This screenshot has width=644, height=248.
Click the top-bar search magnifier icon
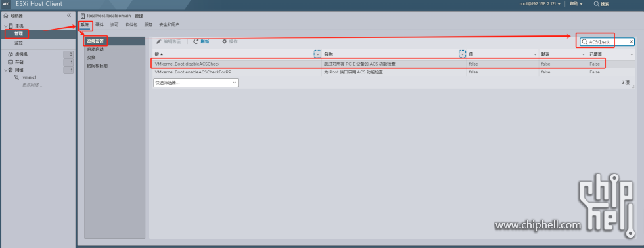coord(597,4)
